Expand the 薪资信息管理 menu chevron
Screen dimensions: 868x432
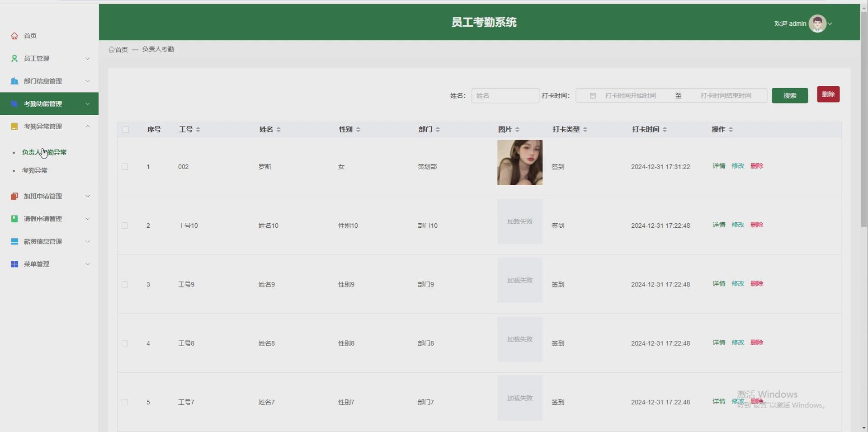click(88, 241)
